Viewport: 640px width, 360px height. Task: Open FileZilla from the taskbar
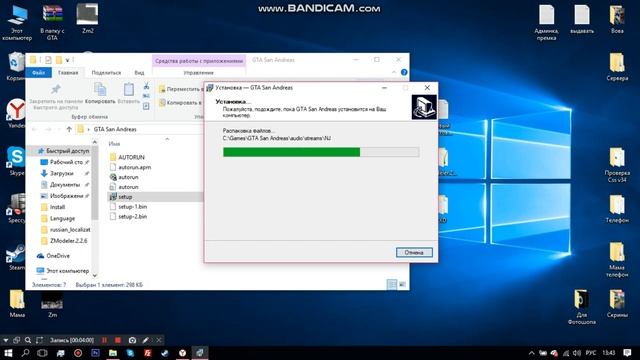pyautogui.click(x=148, y=353)
